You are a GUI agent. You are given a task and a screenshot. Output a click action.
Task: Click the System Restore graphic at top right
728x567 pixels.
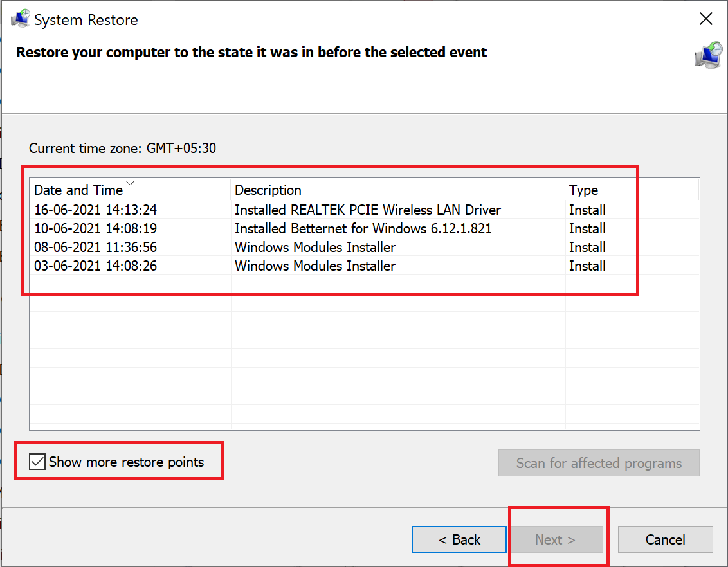pos(708,56)
